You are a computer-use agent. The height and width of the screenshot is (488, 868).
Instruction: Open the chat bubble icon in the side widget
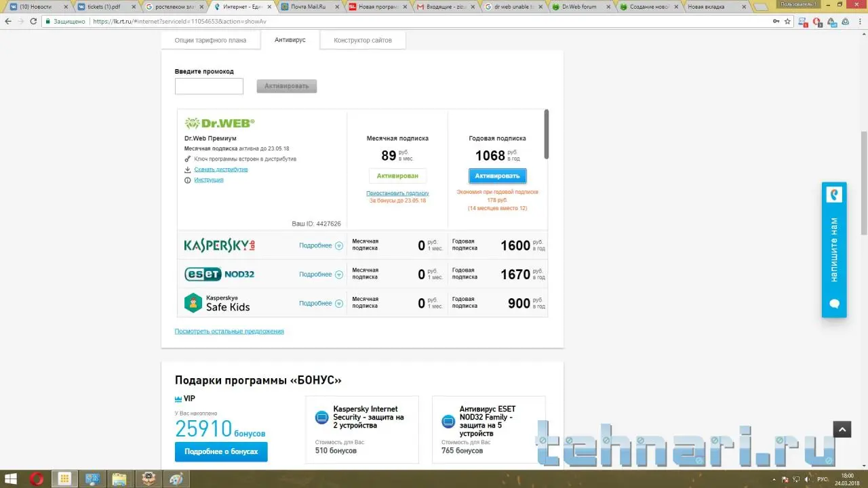(835, 304)
